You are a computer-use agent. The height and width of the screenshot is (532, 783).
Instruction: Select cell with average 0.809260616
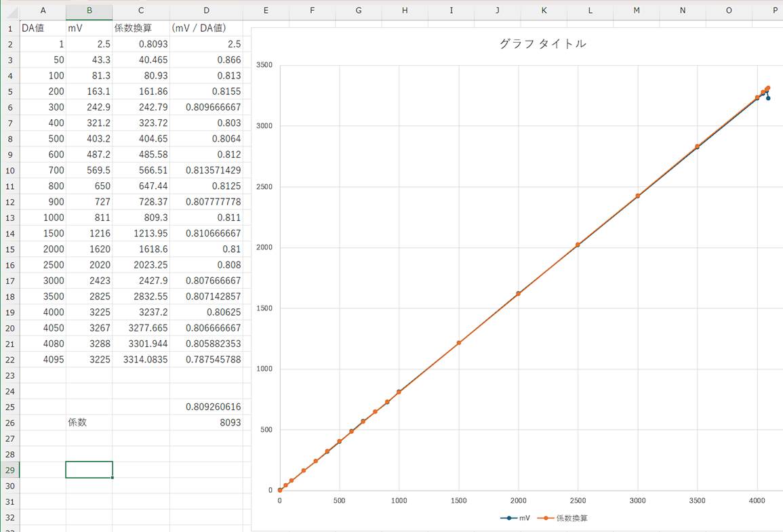(x=206, y=407)
